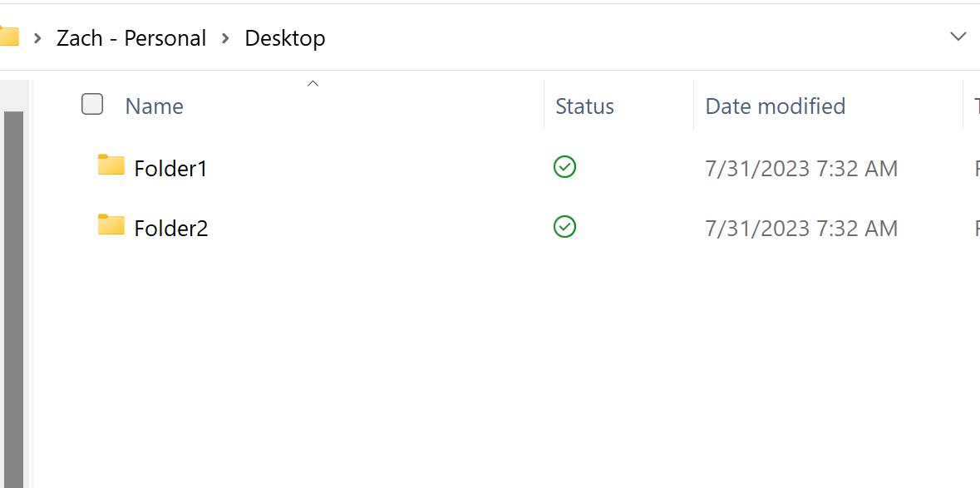Click Folder2's green OneDrive sync status icon
980x488 pixels.
click(564, 226)
